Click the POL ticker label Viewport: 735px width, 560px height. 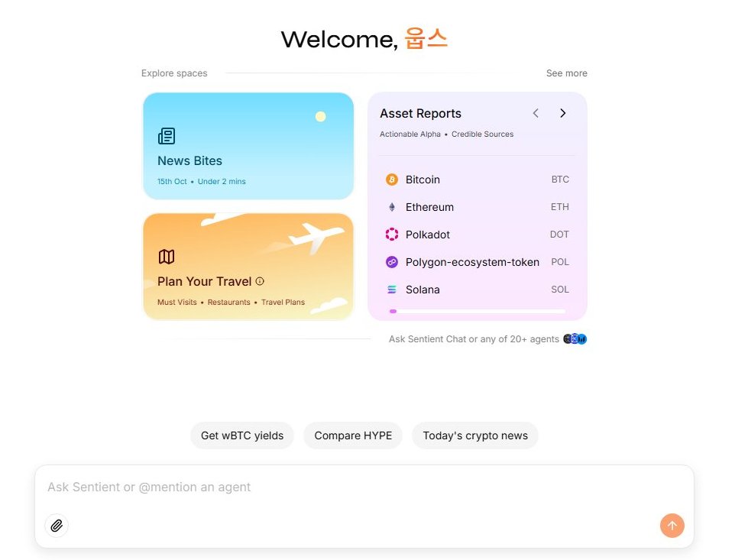[x=560, y=262]
